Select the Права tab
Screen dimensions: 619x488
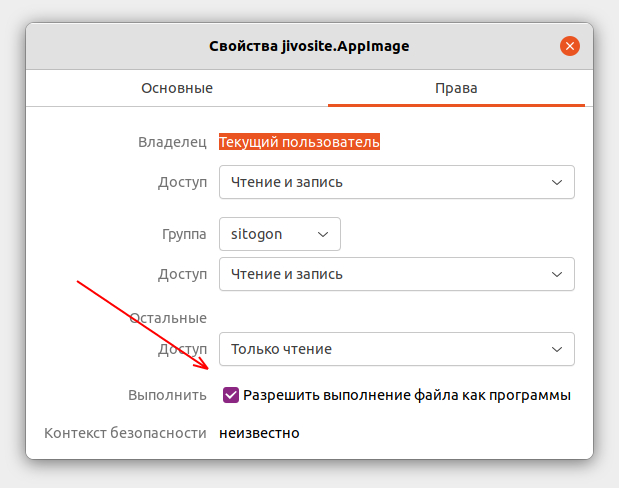[x=456, y=88]
